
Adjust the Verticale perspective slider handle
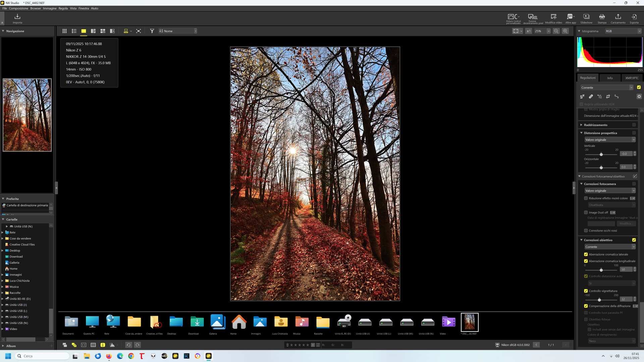(x=601, y=154)
